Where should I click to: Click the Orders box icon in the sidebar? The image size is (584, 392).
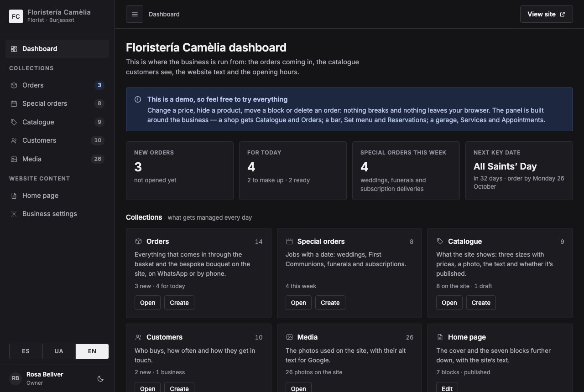(x=14, y=85)
